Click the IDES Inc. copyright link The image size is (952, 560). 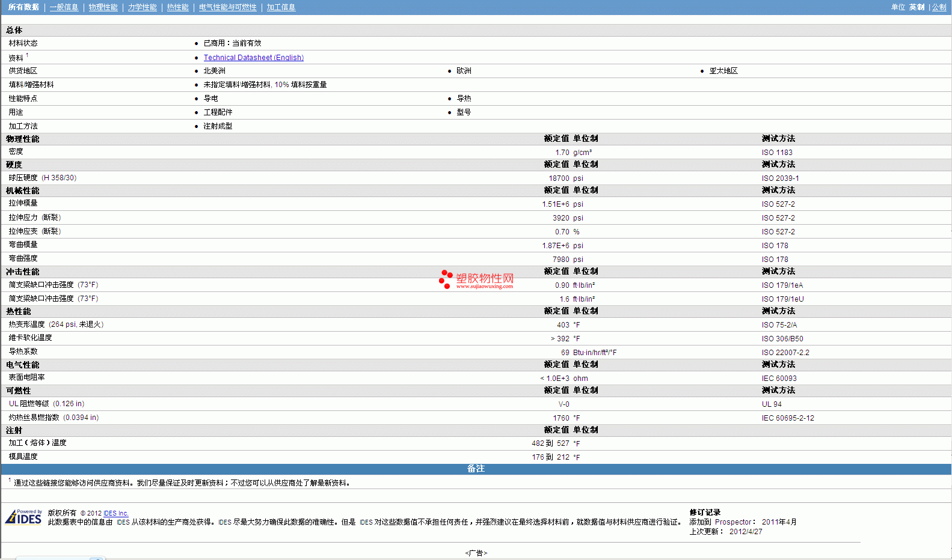click(115, 513)
